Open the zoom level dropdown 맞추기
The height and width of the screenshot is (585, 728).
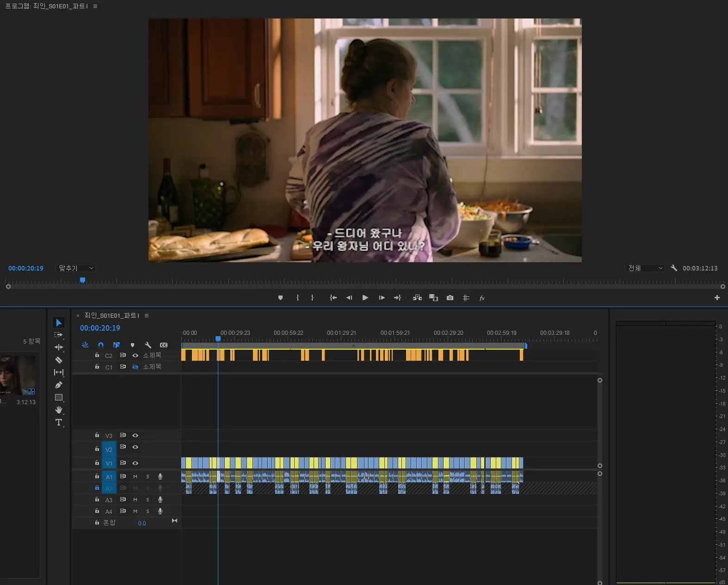76,268
